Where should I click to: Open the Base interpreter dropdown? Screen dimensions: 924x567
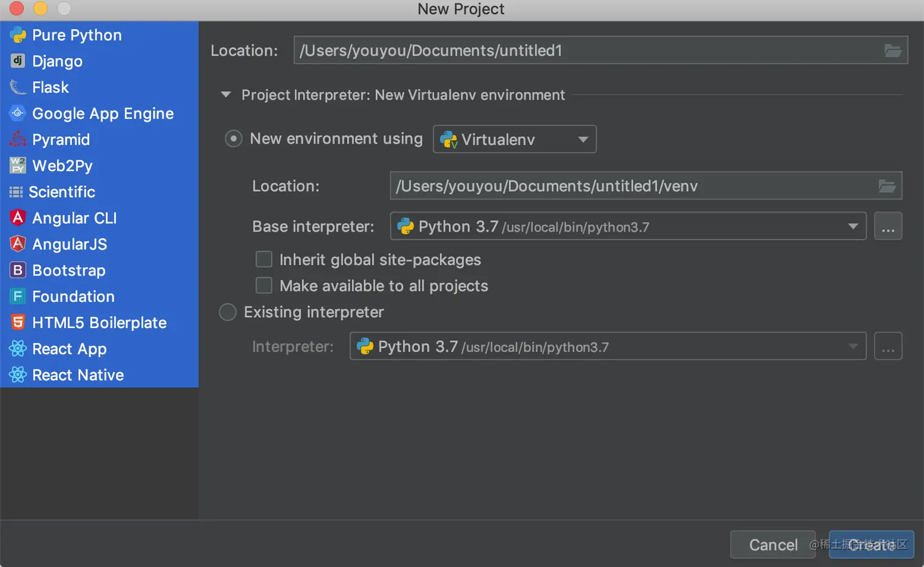[x=628, y=226]
